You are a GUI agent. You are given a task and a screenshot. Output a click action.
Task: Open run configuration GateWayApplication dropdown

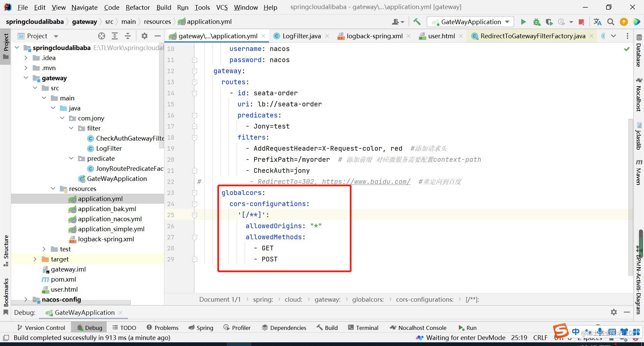(x=471, y=22)
